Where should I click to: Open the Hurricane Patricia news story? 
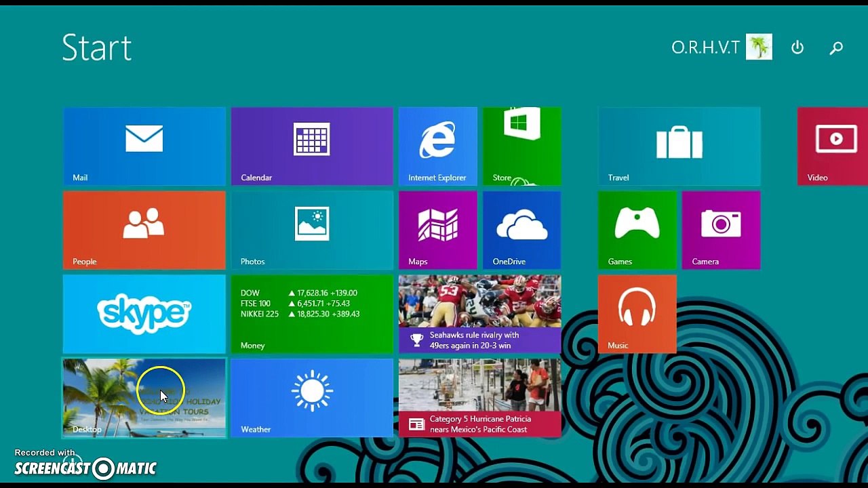click(479, 399)
